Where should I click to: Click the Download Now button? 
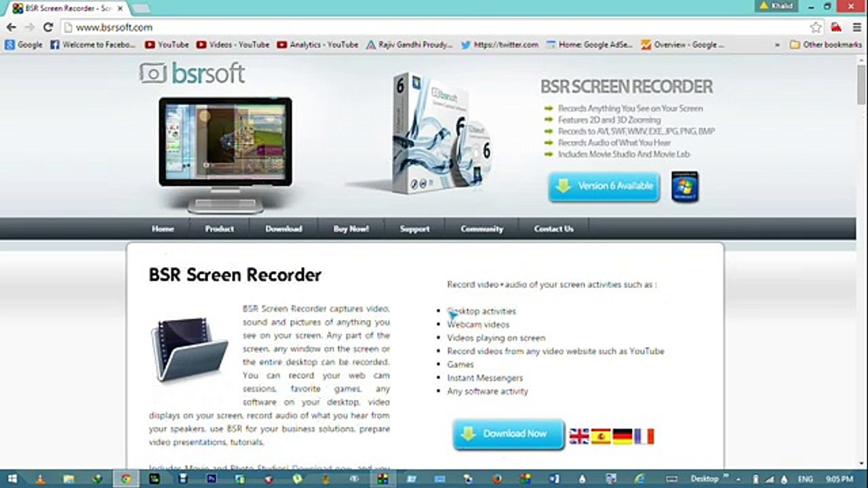[x=509, y=434]
